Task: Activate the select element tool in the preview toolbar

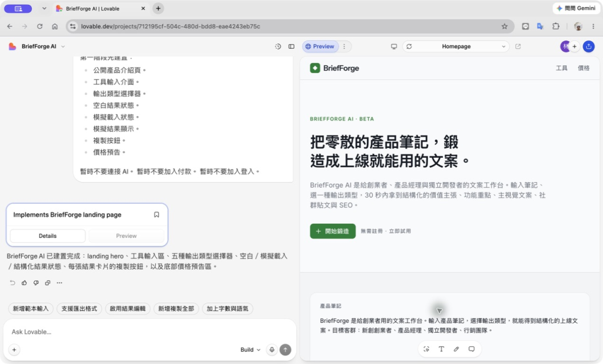Action: 426,349
